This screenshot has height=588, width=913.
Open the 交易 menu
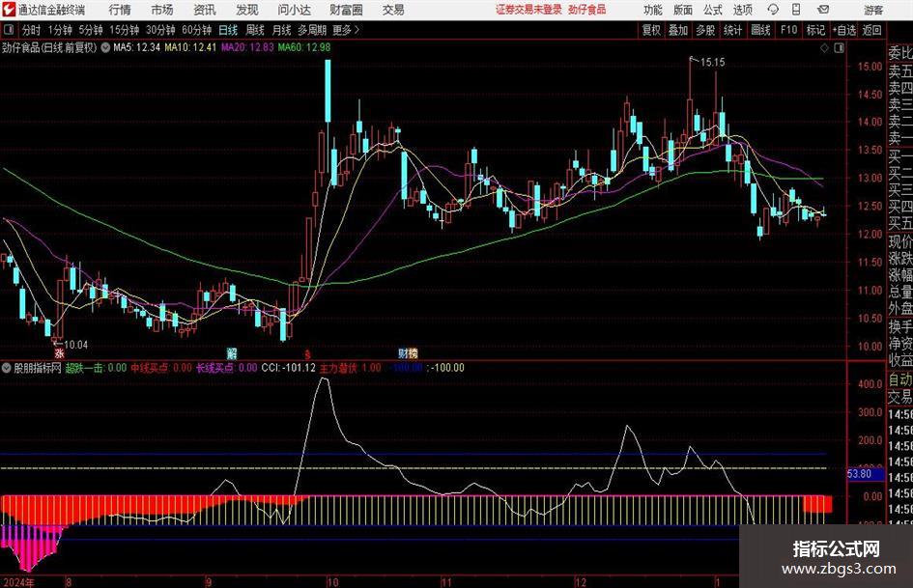[x=393, y=10]
